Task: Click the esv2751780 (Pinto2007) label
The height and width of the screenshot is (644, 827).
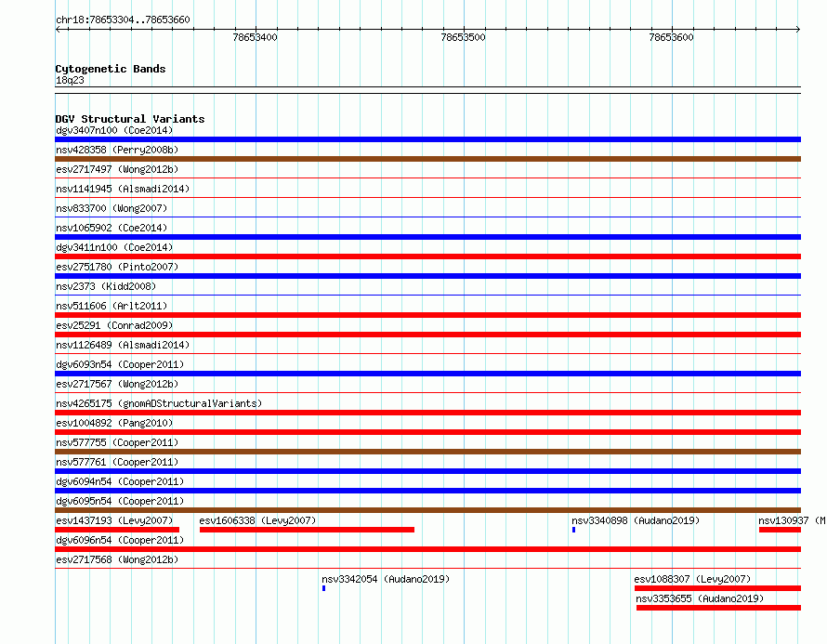Action: [x=117, y=267]
